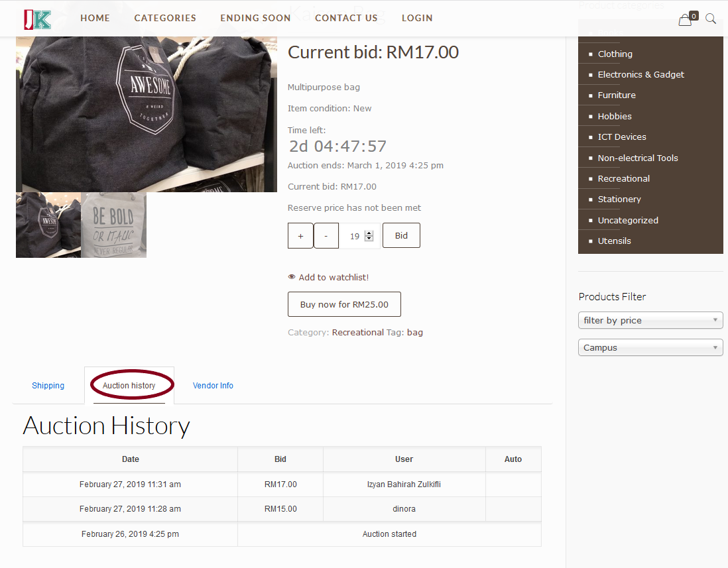Open Hobbies product category
The width and height of the screenshot is (728, 568).
tap(615, 116)
